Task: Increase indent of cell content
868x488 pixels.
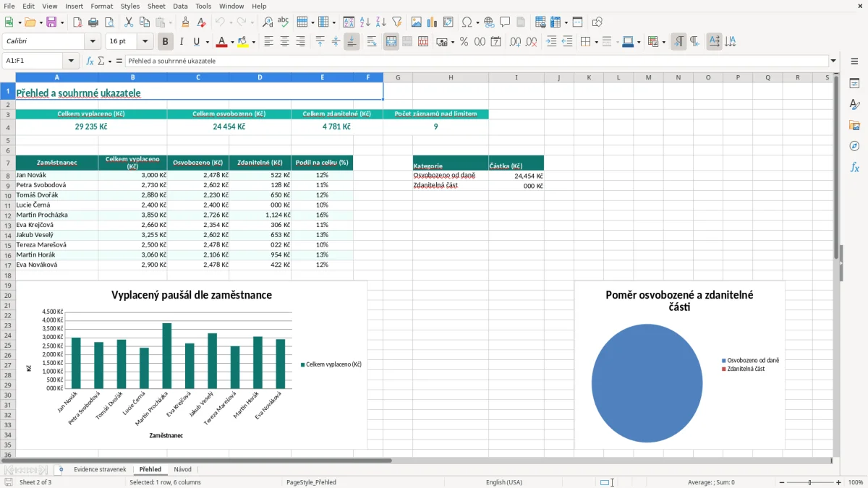Action: click(551, 42)
